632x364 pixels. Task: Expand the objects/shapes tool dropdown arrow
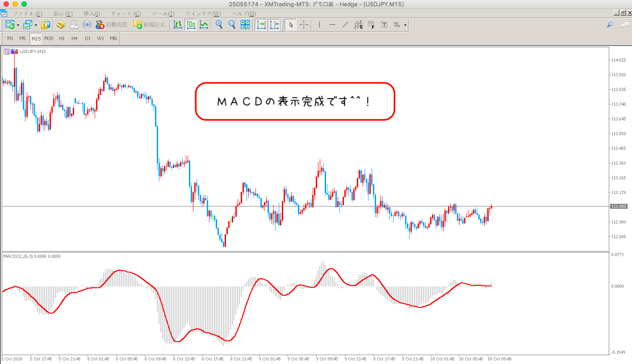pos(405,25)
